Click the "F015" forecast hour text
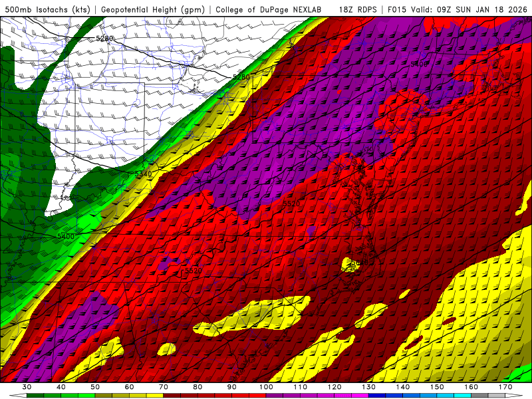This screenshot has width=532, height=399. pos(397,9)
